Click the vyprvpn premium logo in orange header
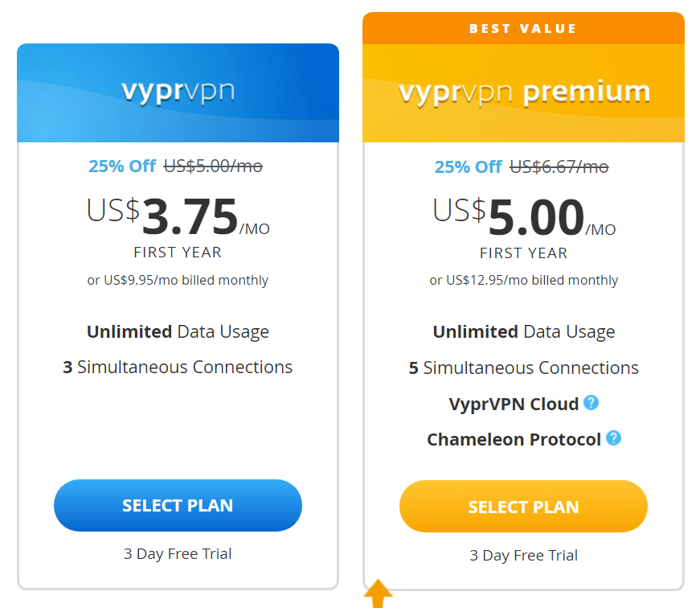Viewport: 700px width, 608px height. (x=524, y=92)
